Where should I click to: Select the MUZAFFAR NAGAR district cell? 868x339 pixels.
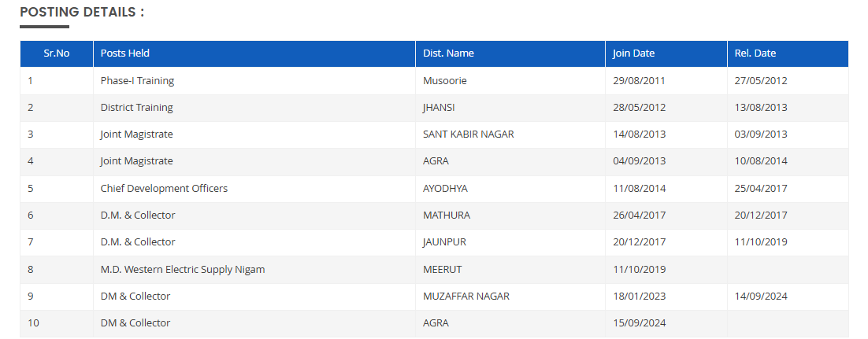pos(466,297)
